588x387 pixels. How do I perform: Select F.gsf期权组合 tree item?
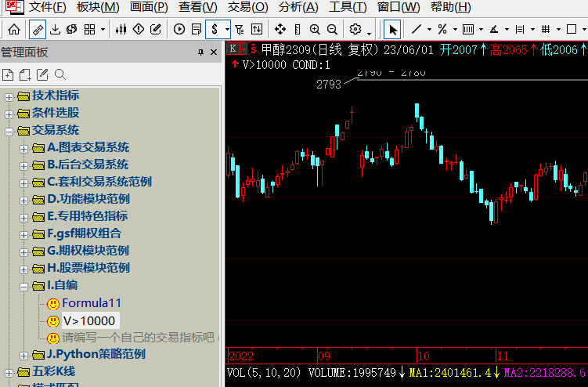point(84,233)
